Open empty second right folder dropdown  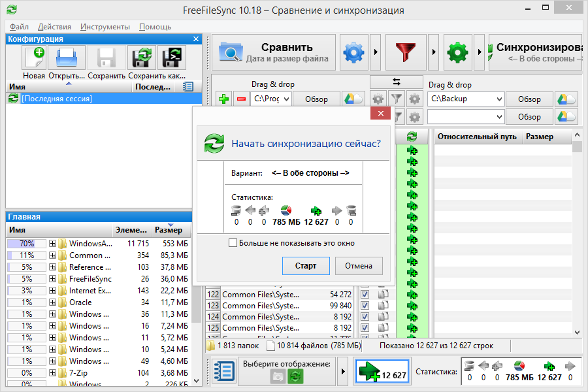point(499,117)
